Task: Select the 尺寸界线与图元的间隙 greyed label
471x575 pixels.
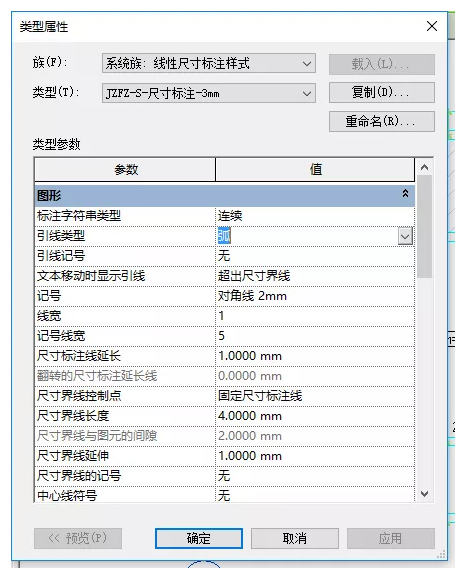Action: point(97,436)
